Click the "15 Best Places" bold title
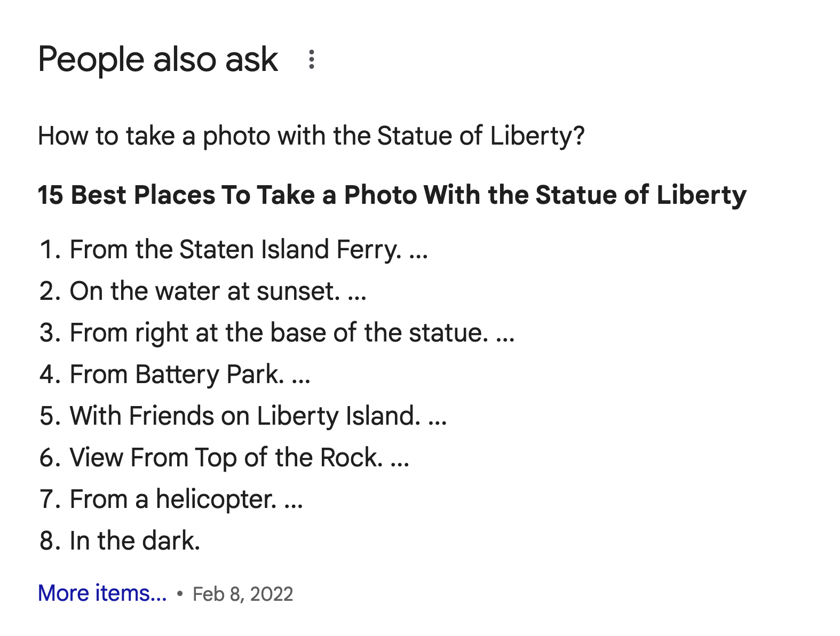This screenshot has width=840, height=636. (x=392, y=195)
